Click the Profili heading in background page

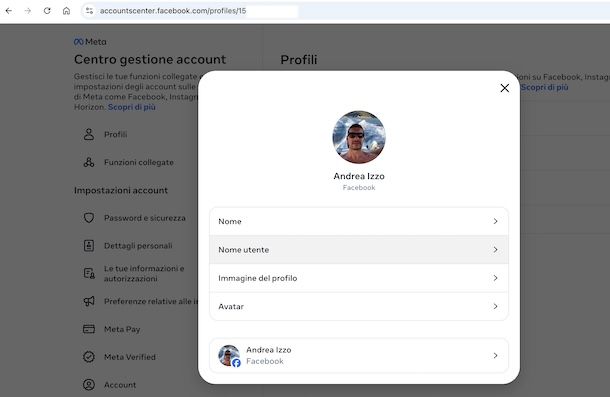299,60
